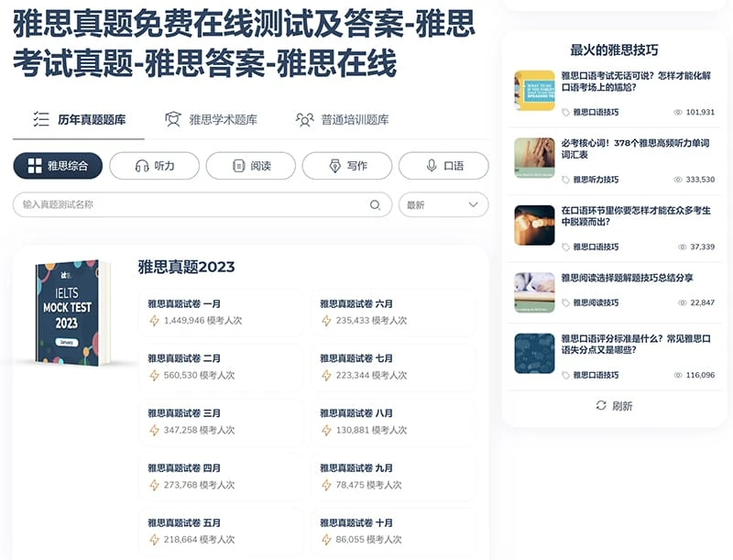The width and height of the screenshot is (733, 560).
Task: Select the 雅思综合 filter button
Action: coord(58,166)
